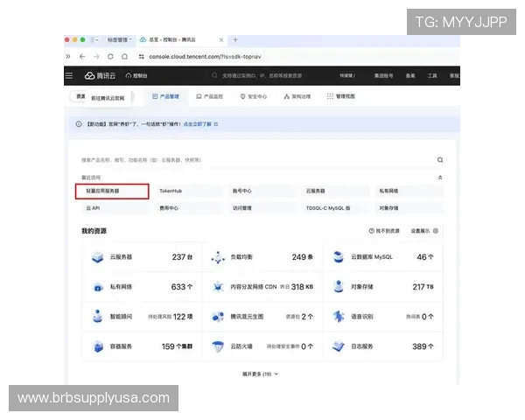Open the 快捷键 / shortcut in the header
The image size is (525, 420).
pyautogui.click(x=347, y=76)
